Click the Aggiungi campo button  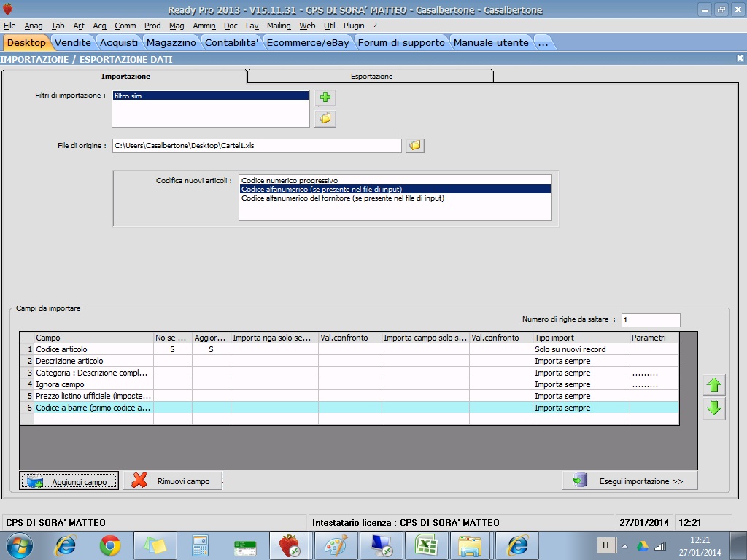pyautogui.click(x=69, y=481)
